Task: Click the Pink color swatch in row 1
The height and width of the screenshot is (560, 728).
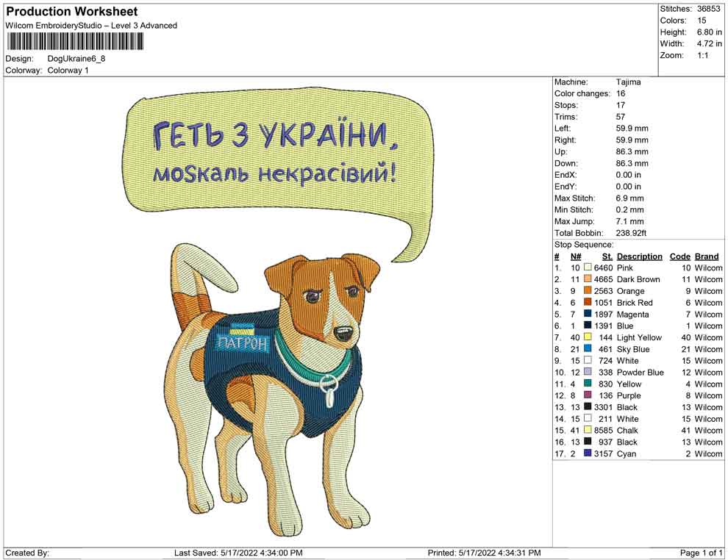Action: coord(588,268)
